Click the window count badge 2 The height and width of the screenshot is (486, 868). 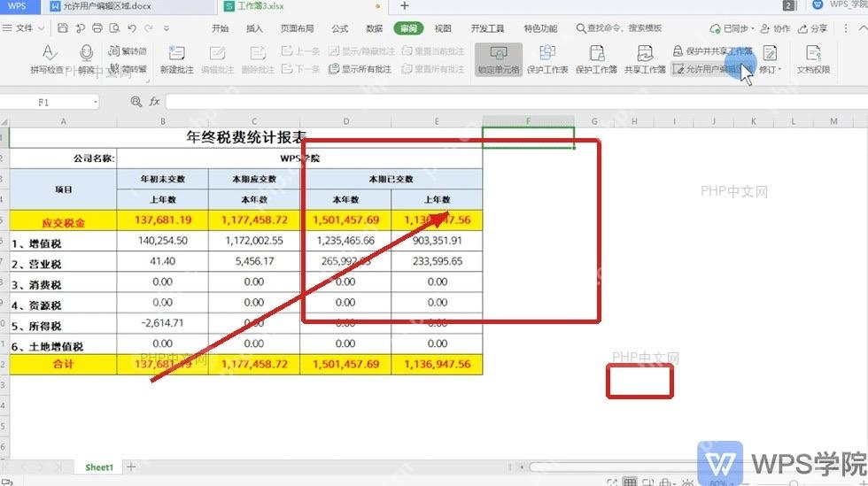pyautogui.click(x=788, y=5)
